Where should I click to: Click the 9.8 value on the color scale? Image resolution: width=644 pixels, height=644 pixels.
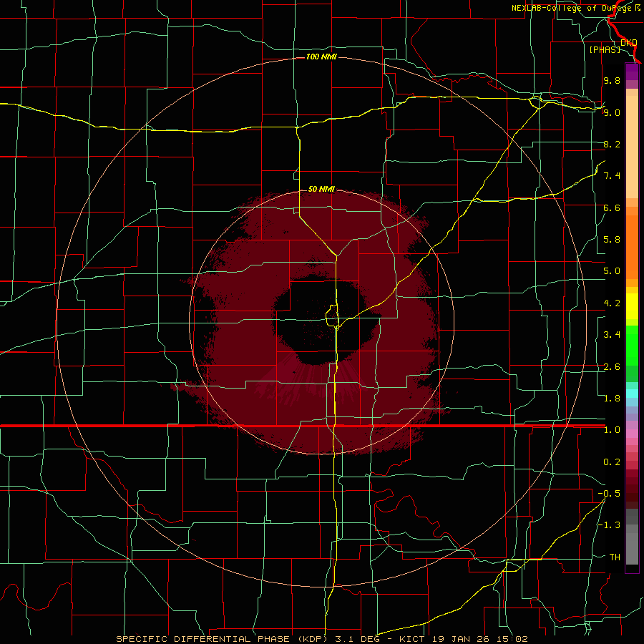point(612,80)
